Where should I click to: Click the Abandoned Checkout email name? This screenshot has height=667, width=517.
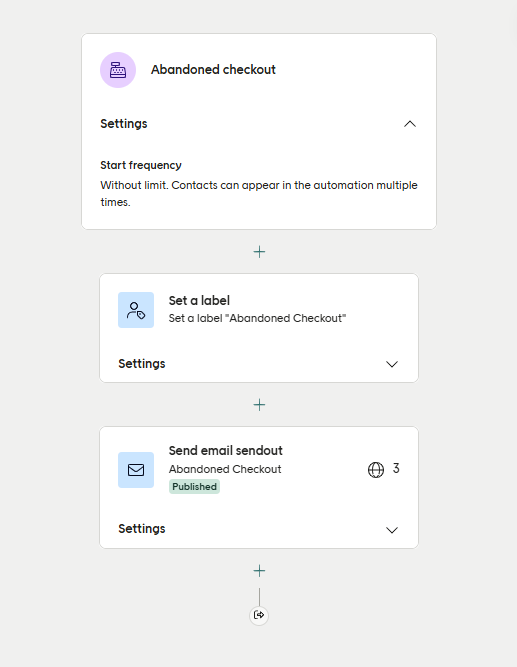pyautogui.click(x=225, y=469)
